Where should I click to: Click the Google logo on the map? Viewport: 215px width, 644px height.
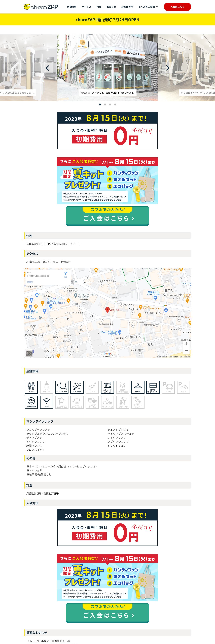pos(107,353)
